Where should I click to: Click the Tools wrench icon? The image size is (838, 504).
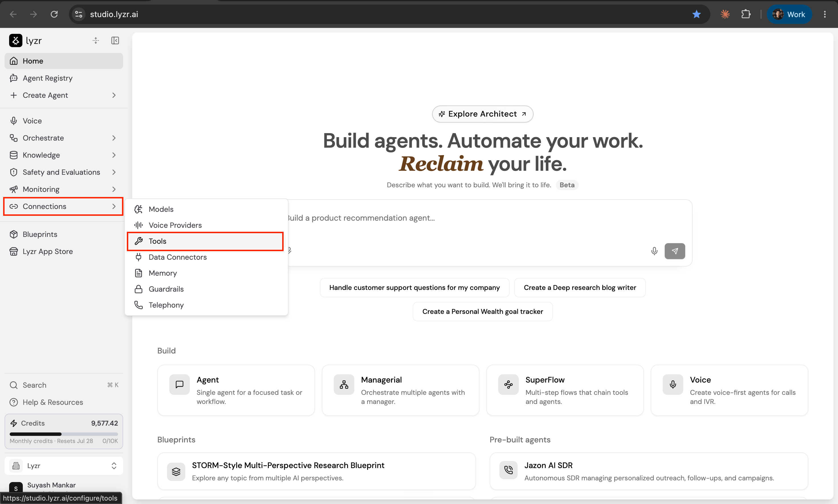click(139, 241)
